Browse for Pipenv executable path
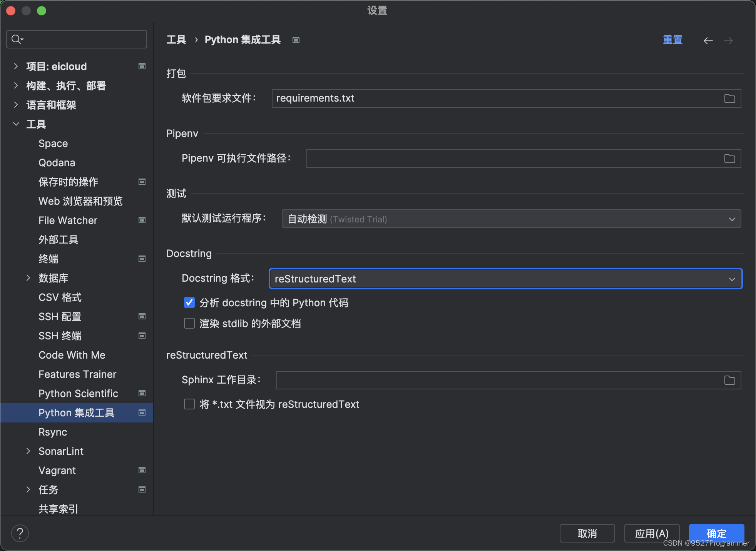The height and width of the screenshot is (551, 756). point(730,158)
